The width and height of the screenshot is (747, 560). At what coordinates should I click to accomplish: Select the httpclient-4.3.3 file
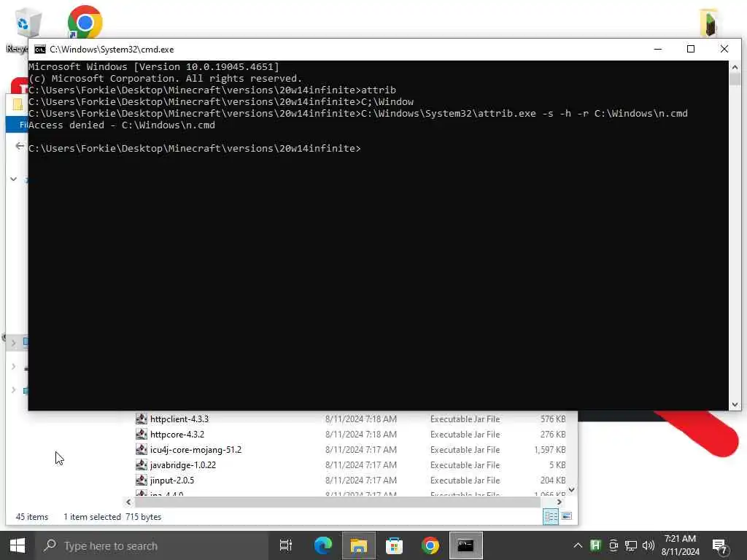click(179, 419)
